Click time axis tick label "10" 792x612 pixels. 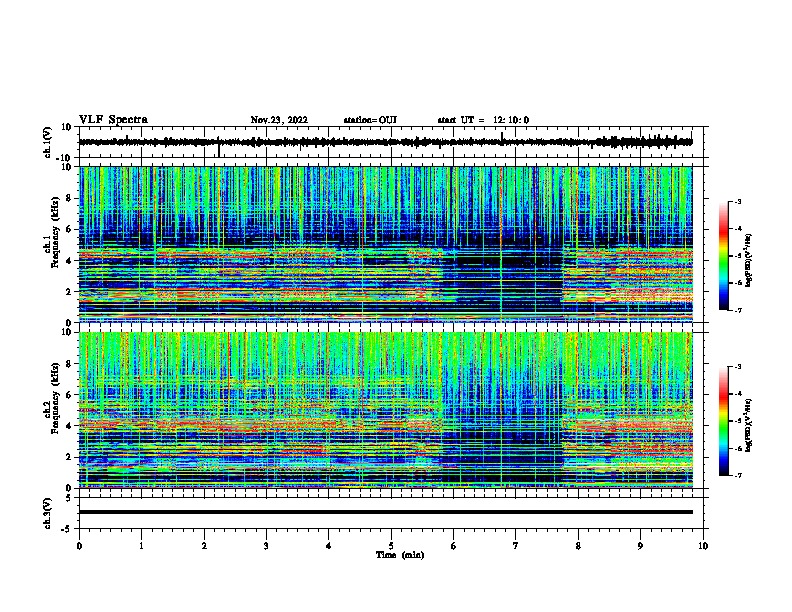click(703, 546)
